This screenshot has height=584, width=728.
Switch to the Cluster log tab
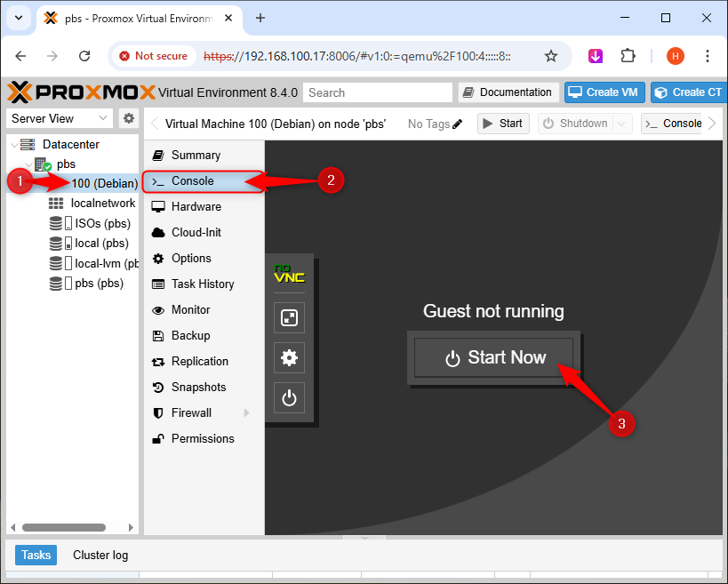click(x=100, y=556)
